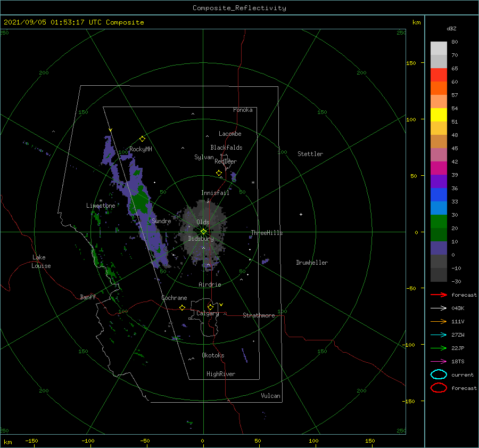
Task: Click the yellow diamond marker beside RockyMH
Action: pos(142,139)
